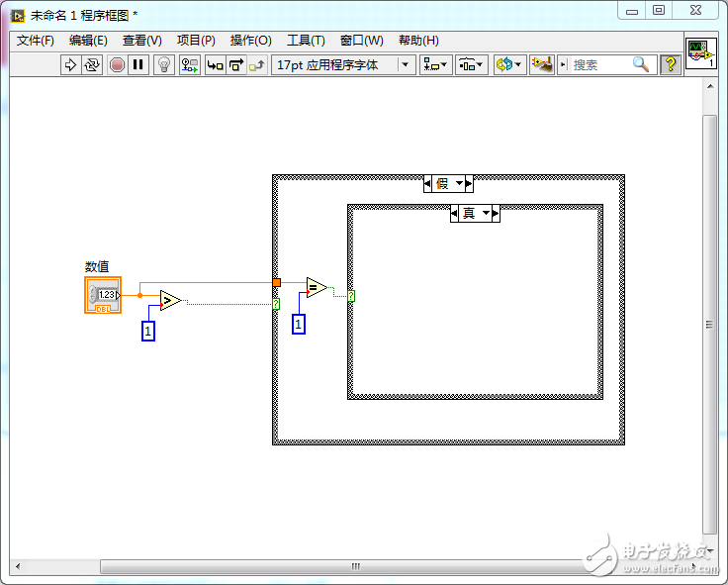Click inner case structure selector terminal

pyautogui.click(x=351, y=296)
